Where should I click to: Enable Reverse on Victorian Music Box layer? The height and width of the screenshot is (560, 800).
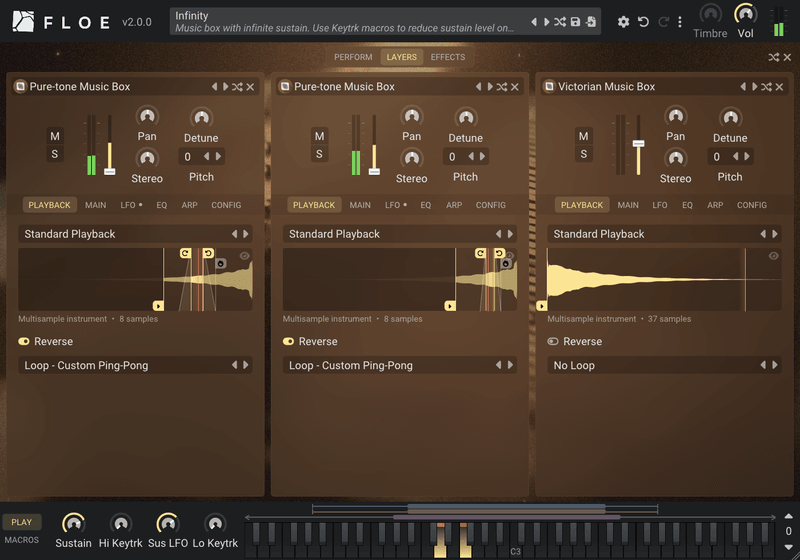(x=553, y=341)
